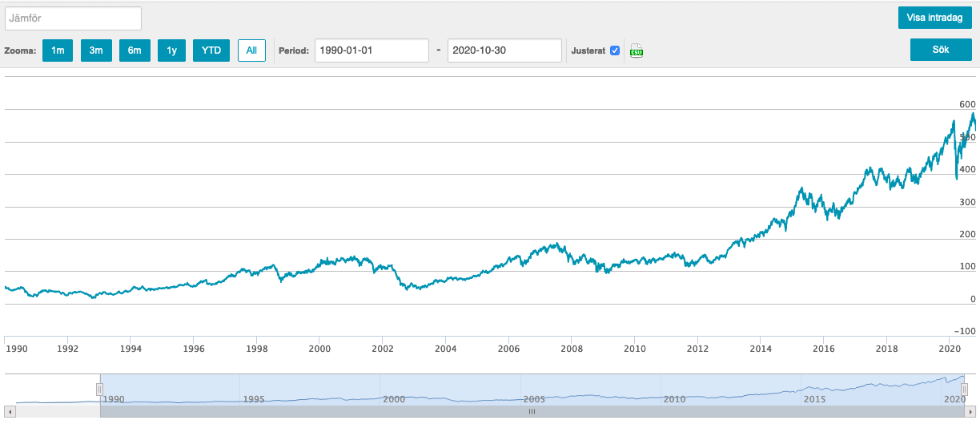Select the 1y zoom range
The height and width of the screenshot is (428, 980).
point(171,50)
